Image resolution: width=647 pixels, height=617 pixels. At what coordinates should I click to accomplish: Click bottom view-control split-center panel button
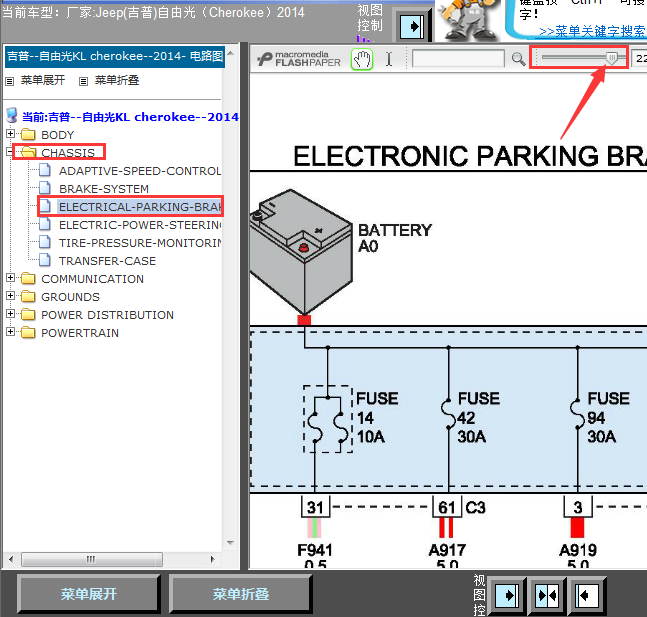click(547, 595)
